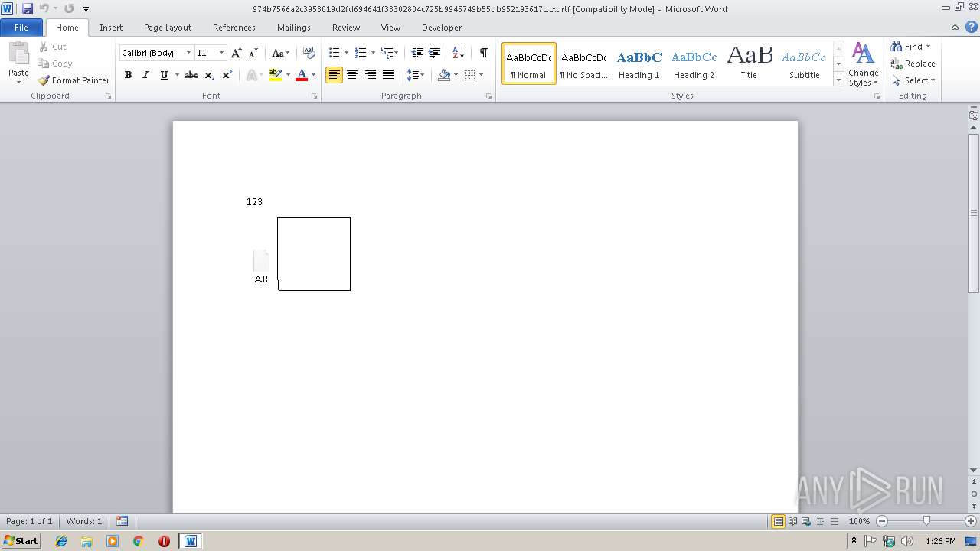Open the font name dropdown

pos(188,53)
